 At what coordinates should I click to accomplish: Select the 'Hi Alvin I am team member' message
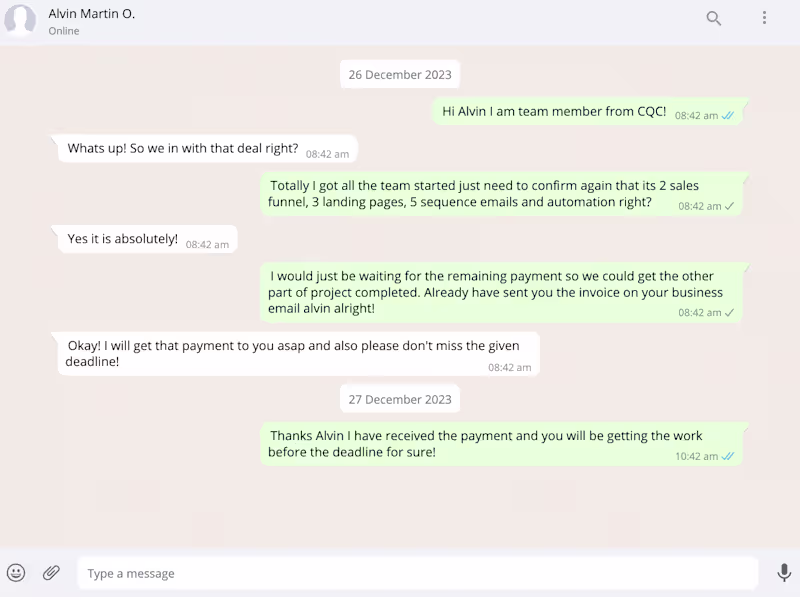554,112
